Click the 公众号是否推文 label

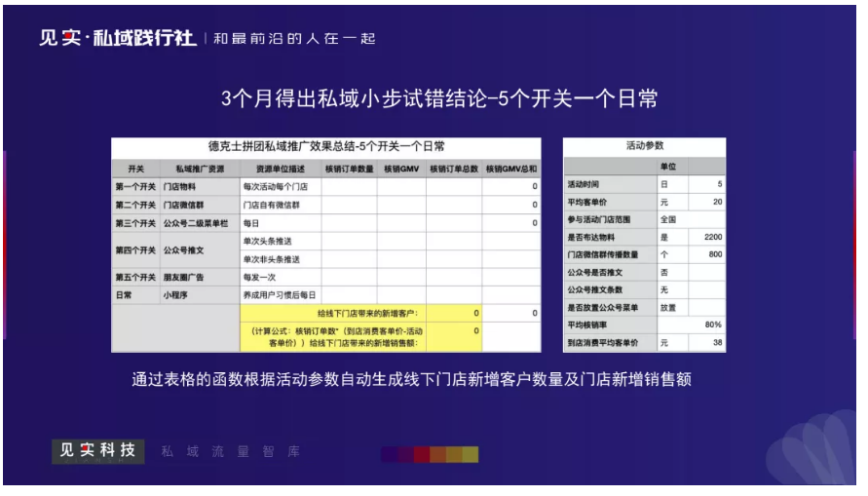point(611,272)
